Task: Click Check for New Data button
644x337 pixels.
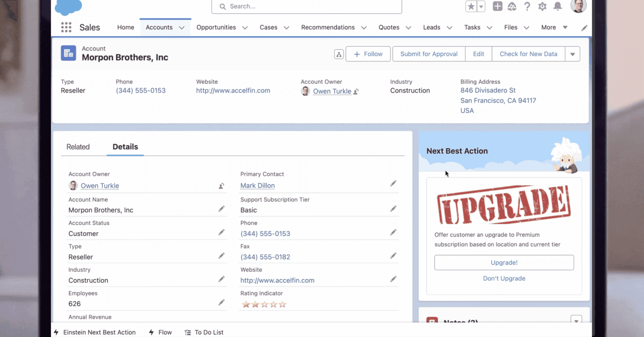Action: 529,54
